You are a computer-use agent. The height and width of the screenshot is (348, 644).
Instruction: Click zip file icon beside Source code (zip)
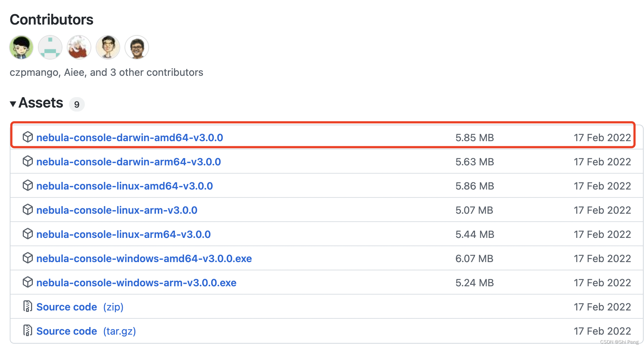tap(28, 306)
